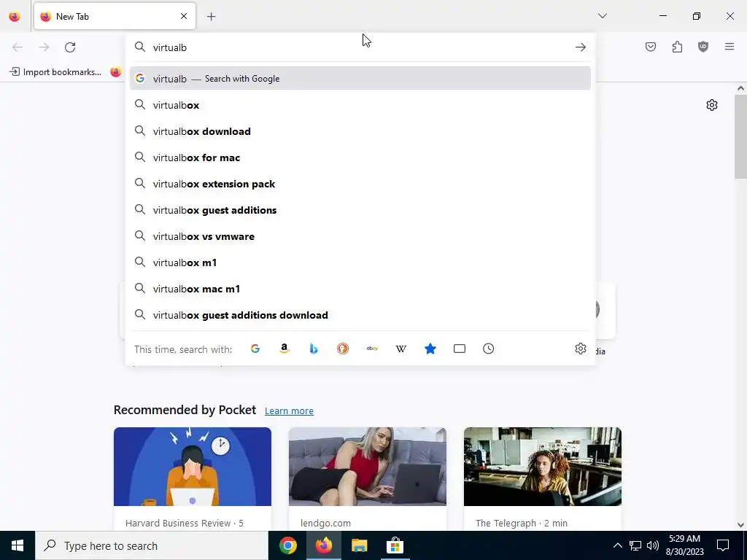Open the volume speaker icon
The height and width of the screenshot is (560, 747).
coord(653,545)
